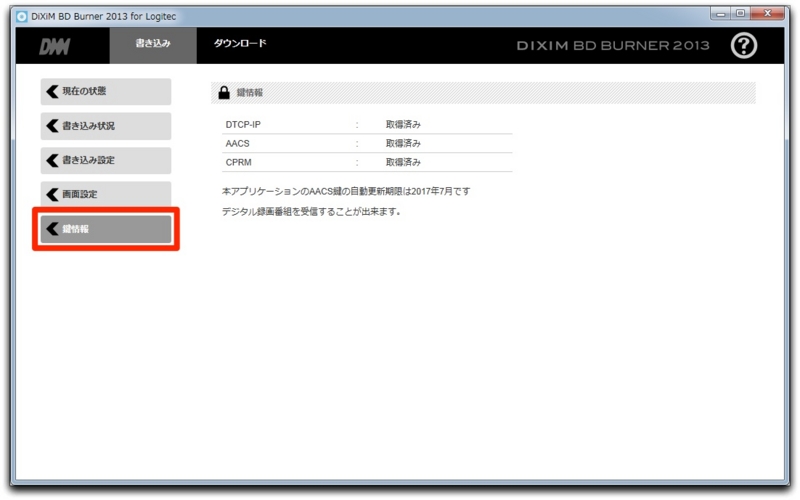Viewport: 800px width, 500px height.
Task: Click the AACS key renewal deadline 2017年7月 text
Action: coord(346,191)
